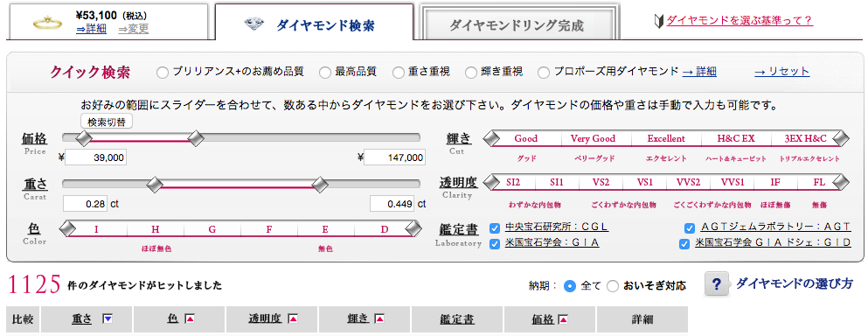Click the blue question mark help icon
This screenshot has width=868, height=336.
point(717,284)
